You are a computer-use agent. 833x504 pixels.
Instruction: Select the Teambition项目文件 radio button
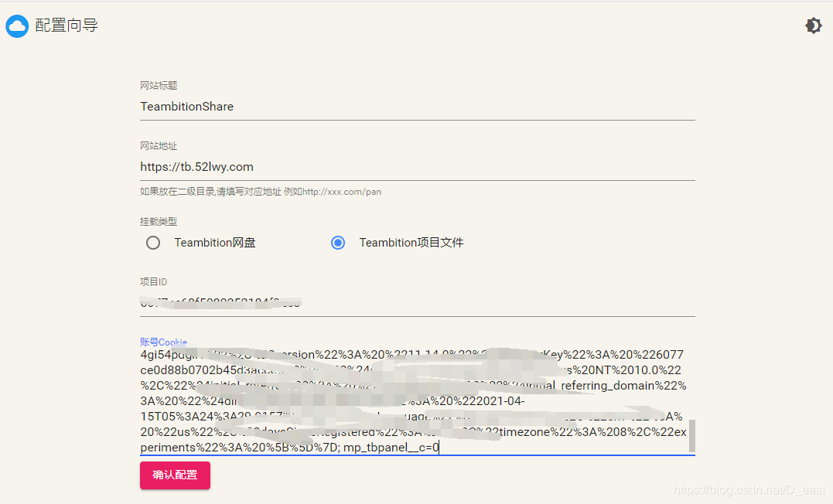pos(338,243)
